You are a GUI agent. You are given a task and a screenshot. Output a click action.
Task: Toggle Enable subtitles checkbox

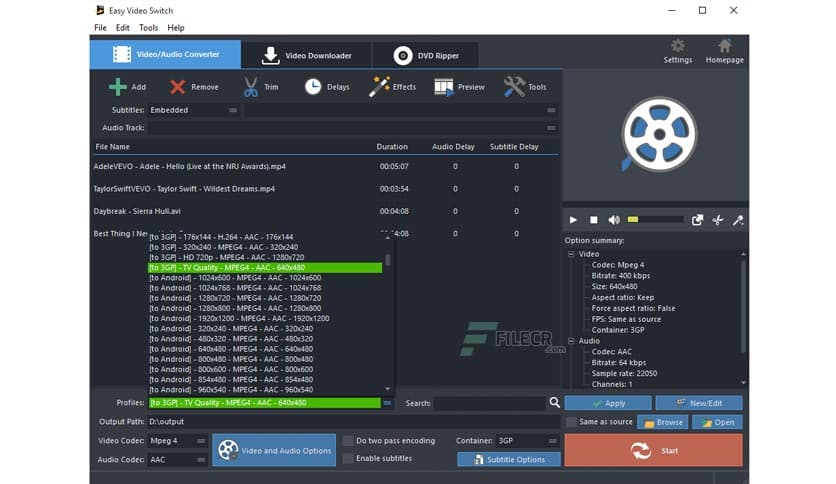coord(348,458)
